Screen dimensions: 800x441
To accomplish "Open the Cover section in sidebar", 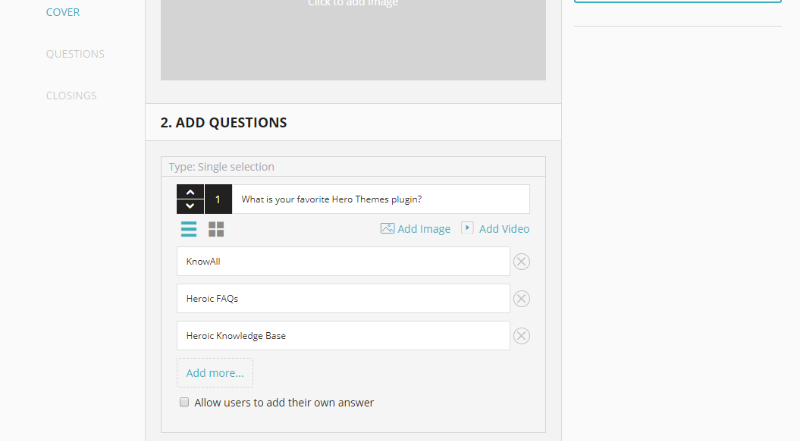I will pyautogui.click(x=63, y=12).
